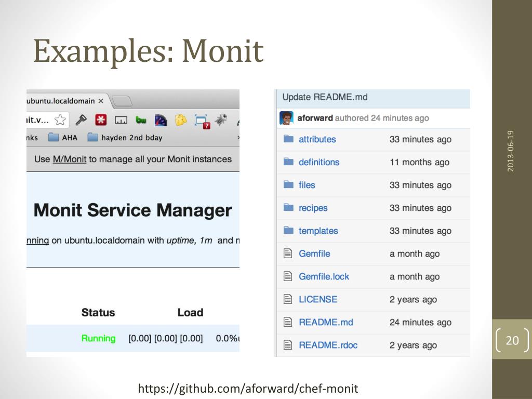Viewport: 532px width, 399px height.
Task: Open a new browser tab
Action: point(122,101)
